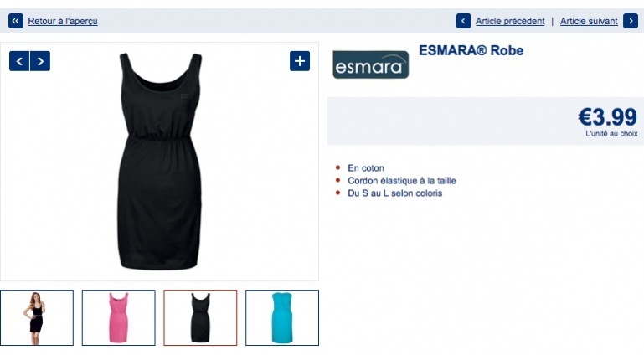Click the next article arrow icon
644x355 pixels.
click(x=631, y=21)
